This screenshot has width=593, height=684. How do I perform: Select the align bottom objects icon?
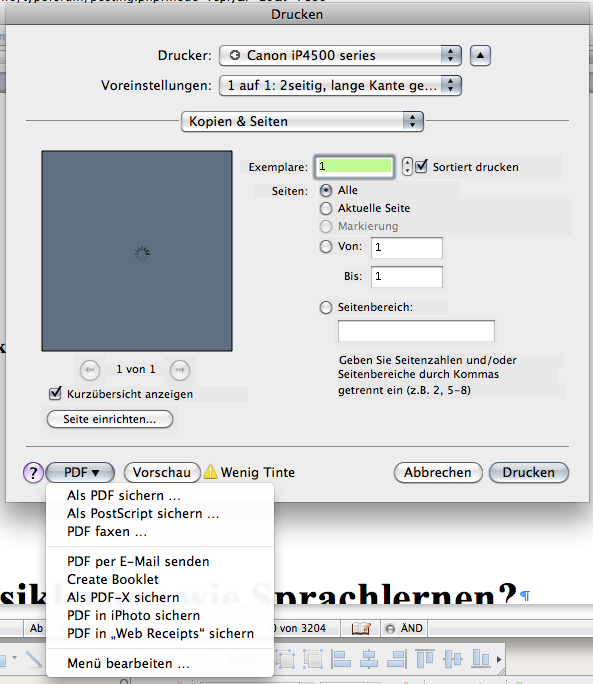(x=480, y=659)
